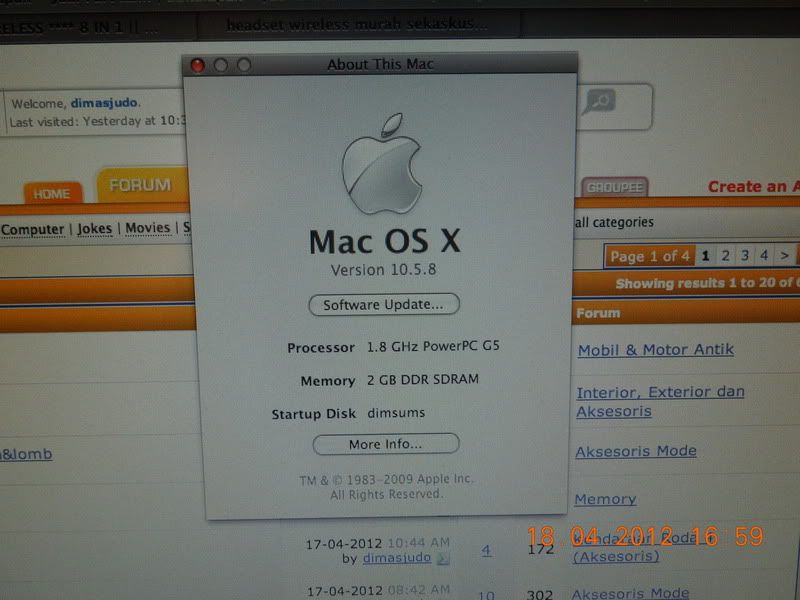
Task: Click the 2 GB DDR SDRAM text
Action: (422, 379)
